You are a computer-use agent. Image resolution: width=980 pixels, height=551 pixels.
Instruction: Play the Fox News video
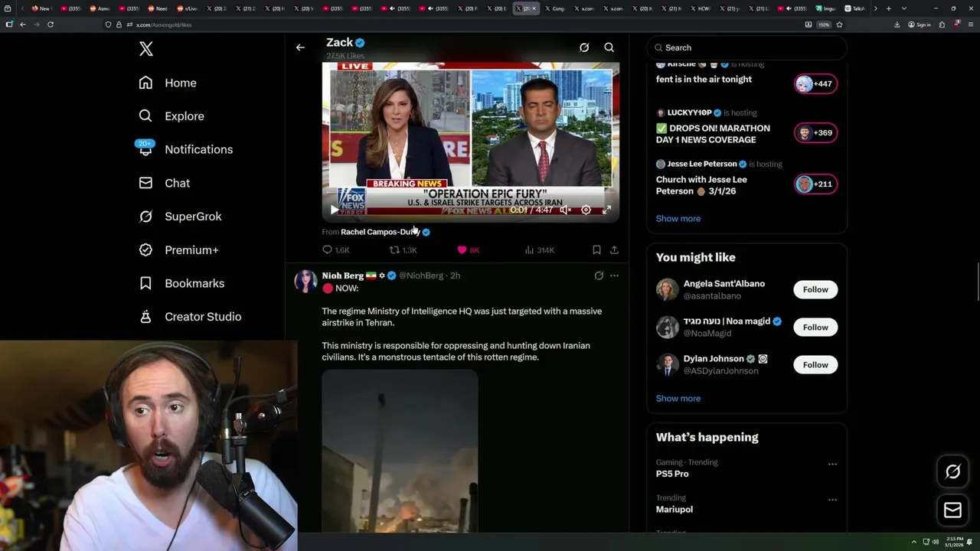point(334,210)
